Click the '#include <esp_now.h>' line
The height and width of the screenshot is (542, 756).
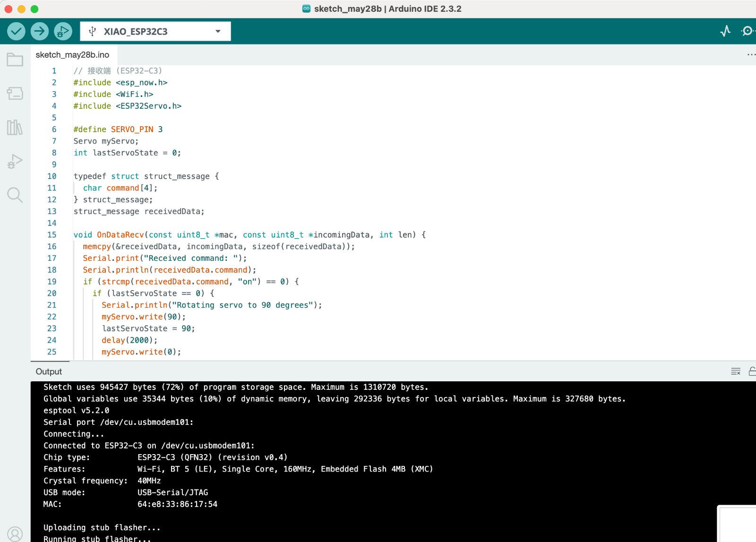point(120,83)
